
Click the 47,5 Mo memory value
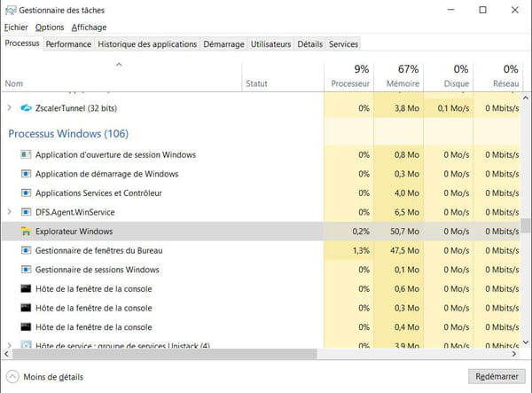tap(405, 250)
